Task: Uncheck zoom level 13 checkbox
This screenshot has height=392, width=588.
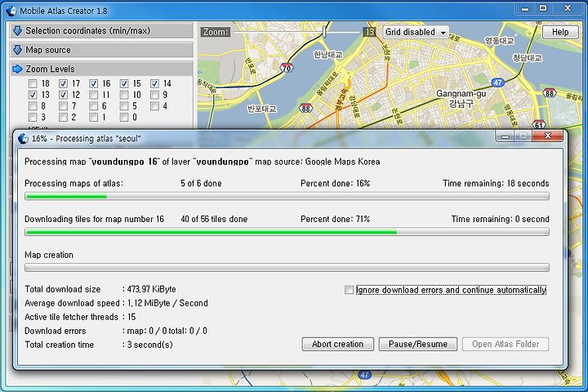Action: (33, 95)
